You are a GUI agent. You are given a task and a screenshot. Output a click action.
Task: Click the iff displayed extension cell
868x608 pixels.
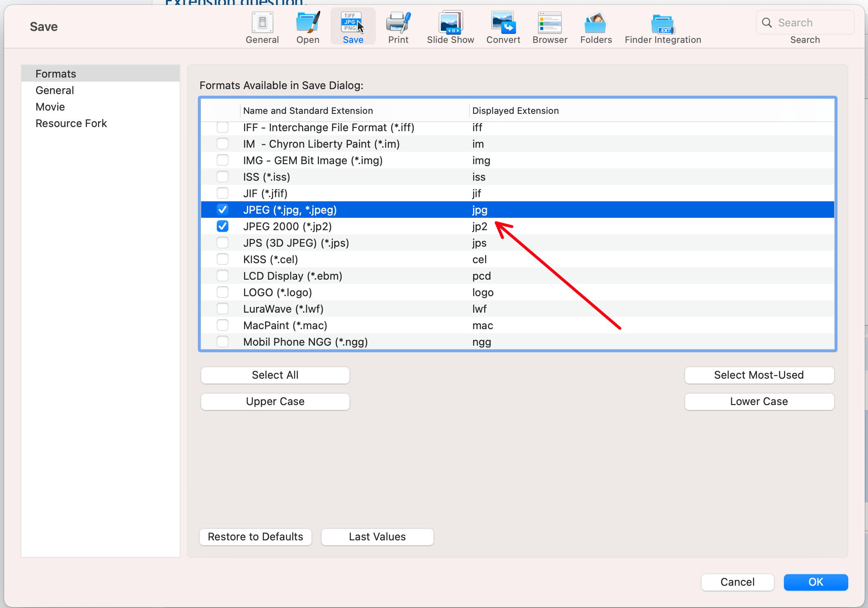point(477,127)
